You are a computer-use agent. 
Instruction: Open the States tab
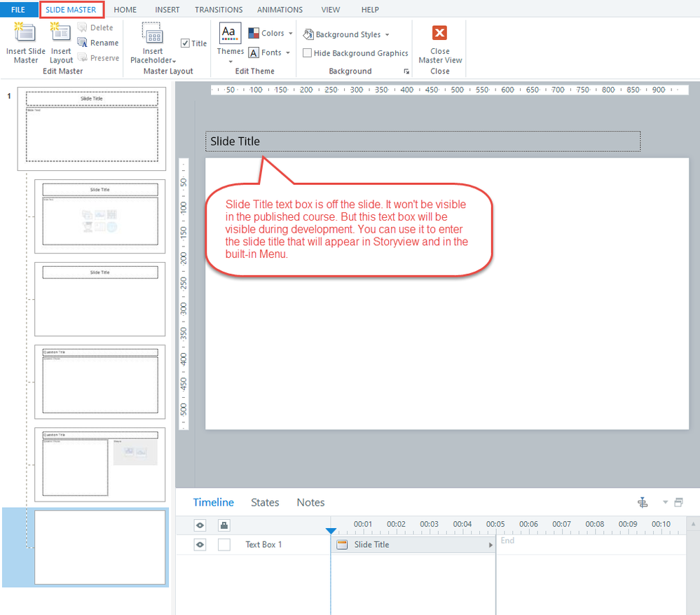click(265, 502)
